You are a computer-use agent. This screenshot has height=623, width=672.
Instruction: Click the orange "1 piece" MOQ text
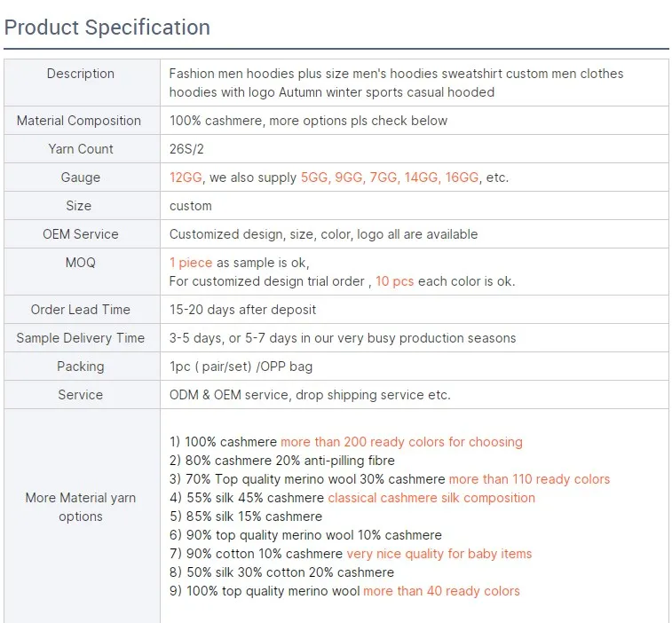pos(191,263)
